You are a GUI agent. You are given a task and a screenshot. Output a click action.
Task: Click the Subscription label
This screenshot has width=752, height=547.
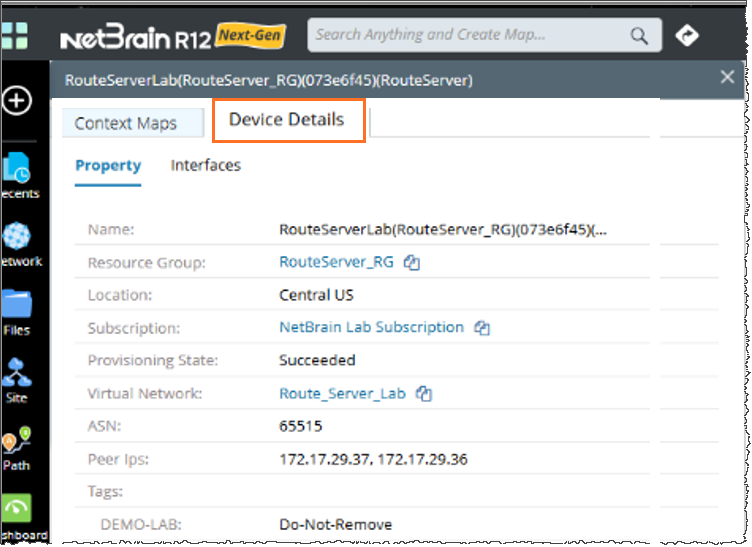[134, 328]
